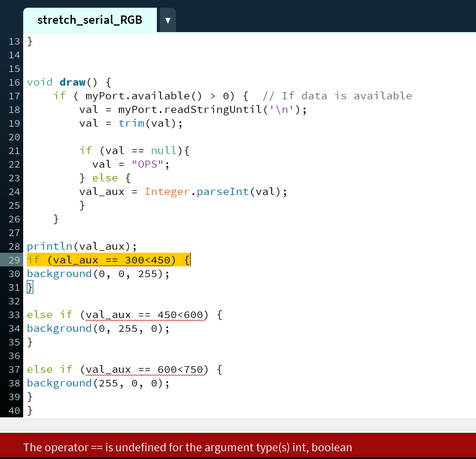Click the boxed closing brace on line 31
This screenshot has width=476, height=459.
pyautogui.click(x=30, y=287)
